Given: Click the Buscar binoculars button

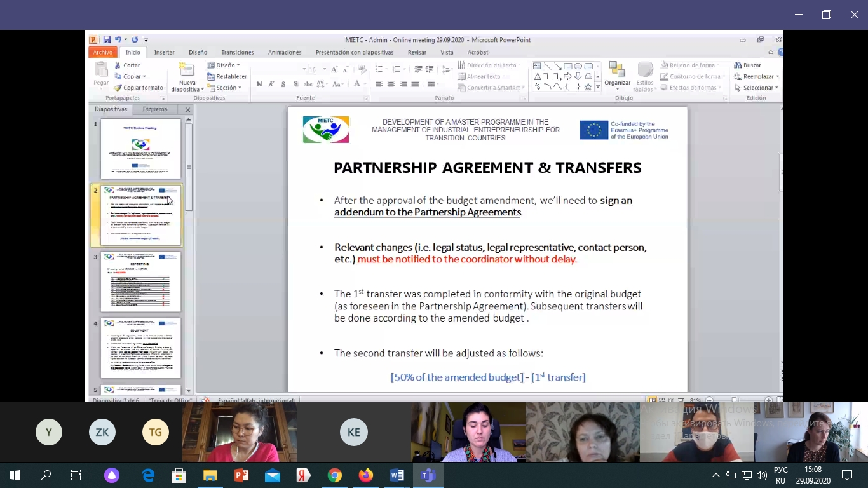Looking at the screenshot, I should tap(747, 65).
